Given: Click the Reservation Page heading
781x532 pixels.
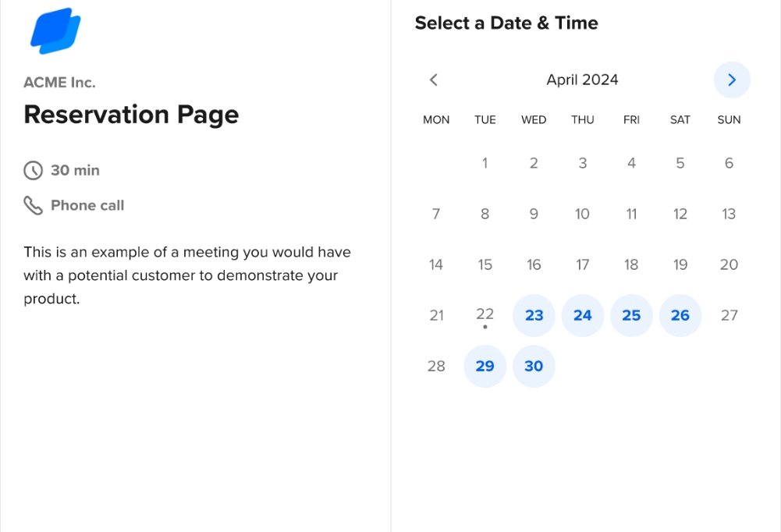Looking at the screenshot, I should click(x=131, y=115).
